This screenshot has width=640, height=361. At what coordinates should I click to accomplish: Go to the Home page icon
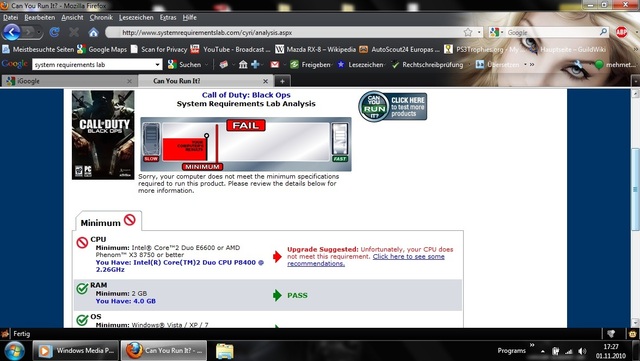(93, 32)
